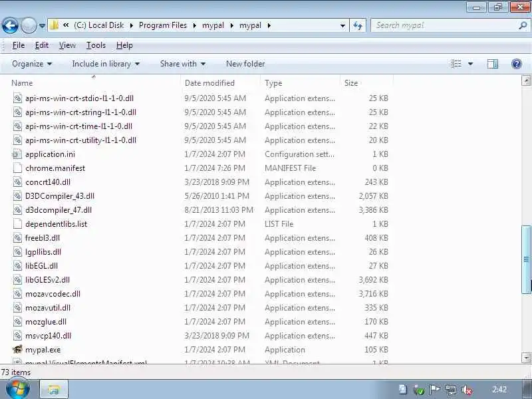Select mozavutil.dll file name

point(48,308)
